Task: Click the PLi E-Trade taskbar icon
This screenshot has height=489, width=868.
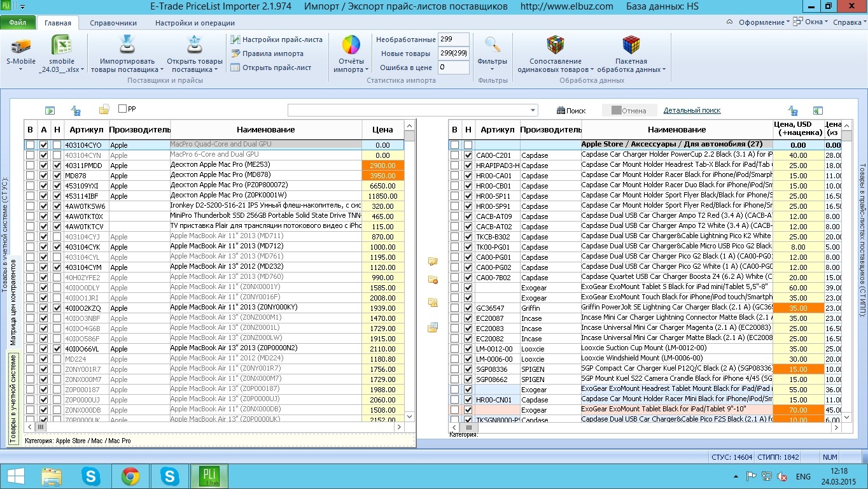Action: (209, 476)
